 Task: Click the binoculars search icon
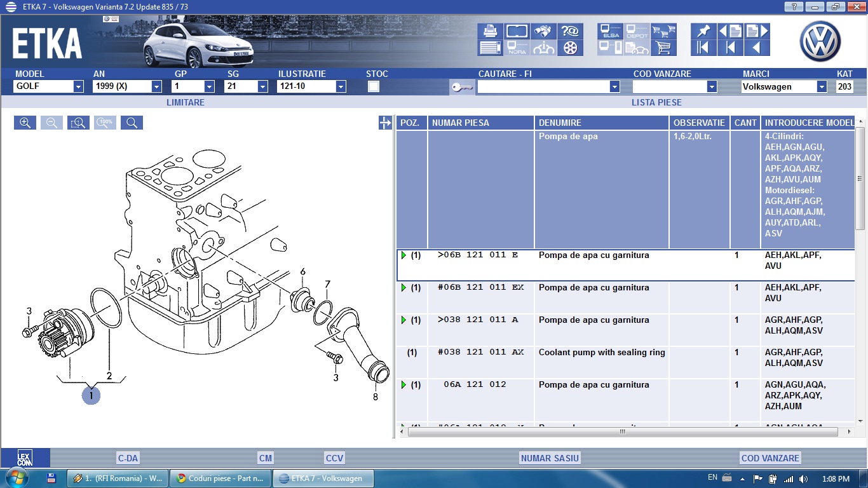pyautogui.click(x=543, y=31)
